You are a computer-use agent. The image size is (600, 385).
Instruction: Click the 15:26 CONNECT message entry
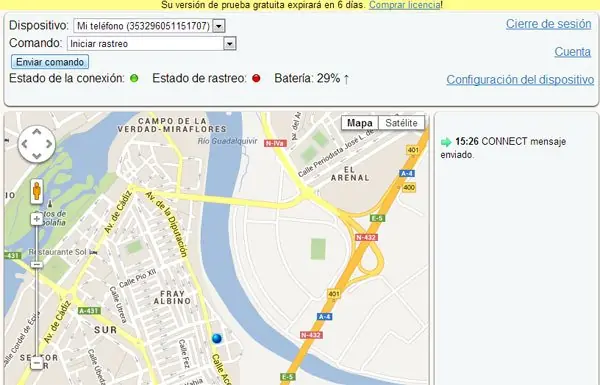(x=503, y=148)
